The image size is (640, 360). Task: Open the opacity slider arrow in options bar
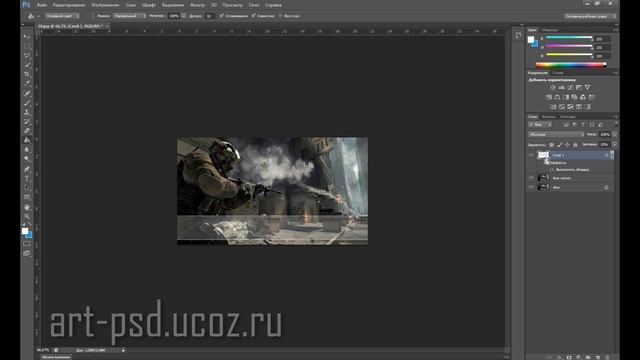(x=184, y=16)
